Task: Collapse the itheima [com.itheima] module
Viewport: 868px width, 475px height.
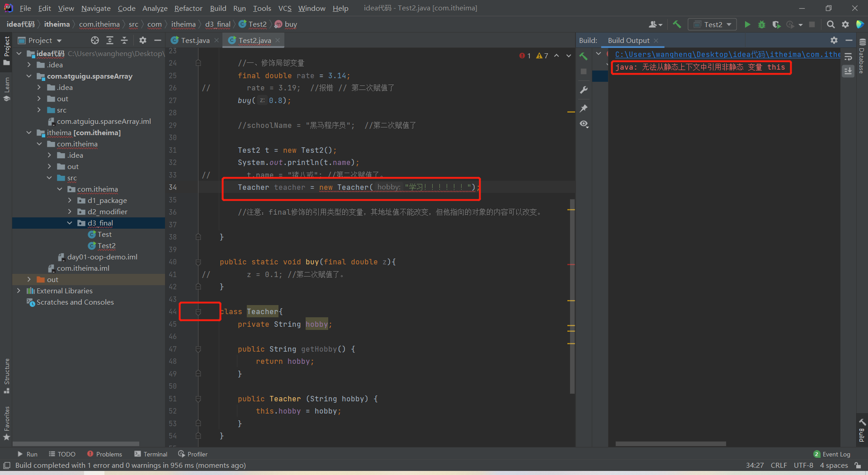Action: click(29, 132)
